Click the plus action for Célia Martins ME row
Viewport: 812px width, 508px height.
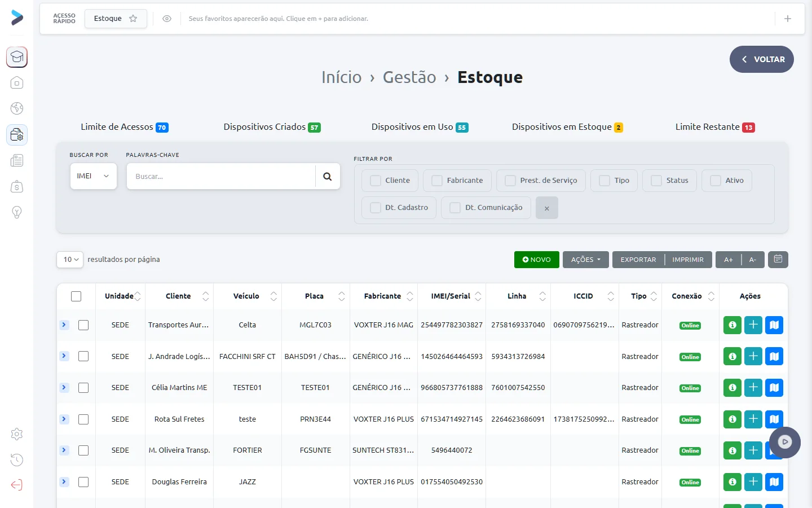753,388
